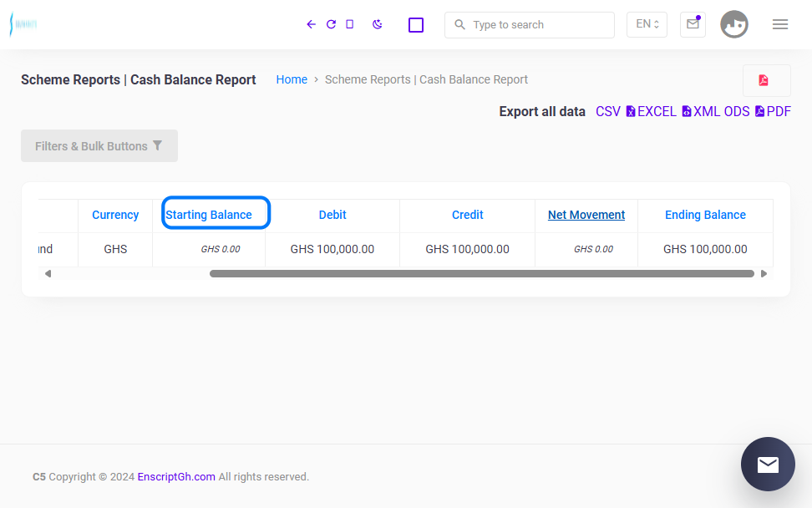Click the mobile device view icon
This screenshot has width=812, height=508.
(350, 24)
